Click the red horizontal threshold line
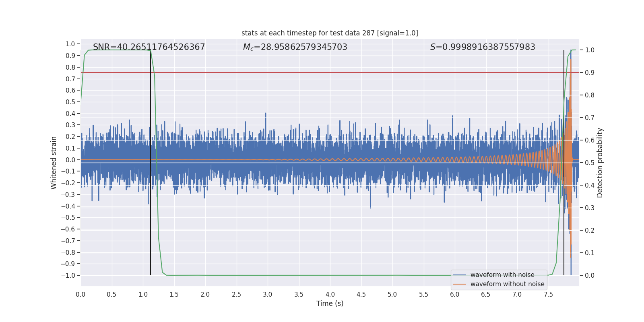Screen dimensions: 644x322 pos(322,72)
